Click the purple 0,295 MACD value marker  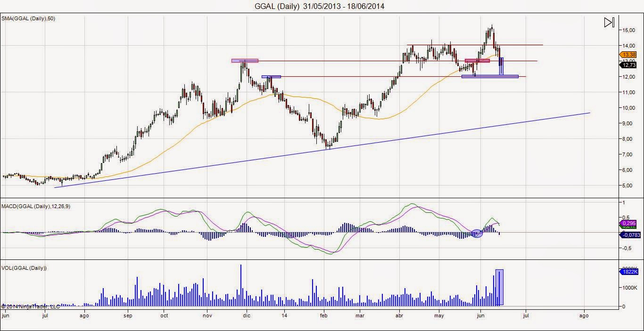click(629, 223)
